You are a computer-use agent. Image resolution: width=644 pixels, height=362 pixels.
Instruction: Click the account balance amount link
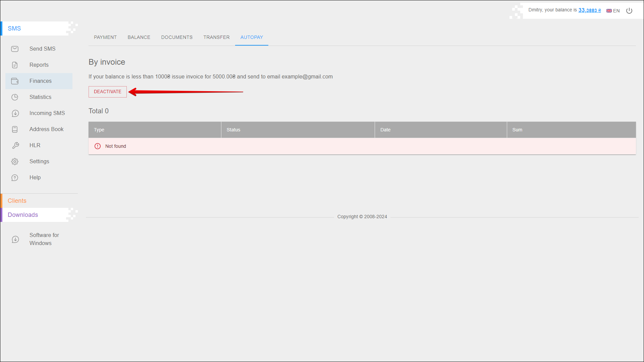tap(589, 10)
